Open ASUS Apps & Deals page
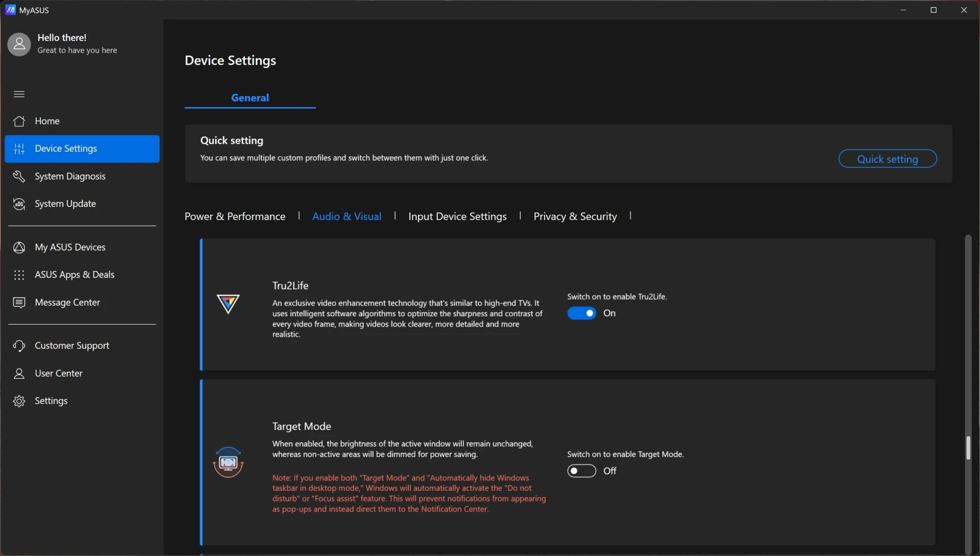The height and width of the screenshot is (556, 980). pos(82,275)
